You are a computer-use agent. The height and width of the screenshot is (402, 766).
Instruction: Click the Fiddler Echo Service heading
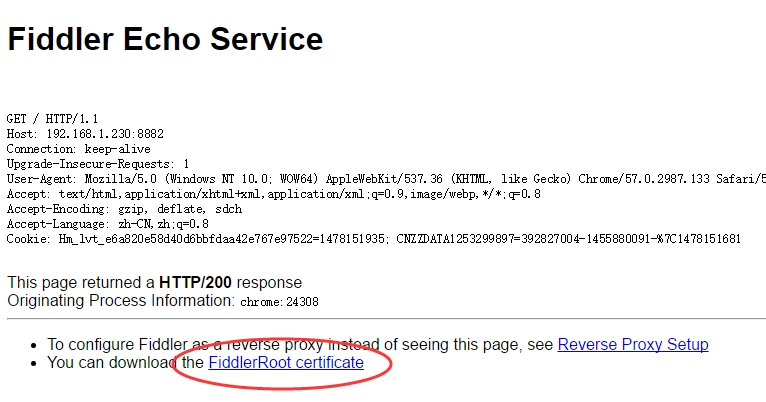pos(165,39)
